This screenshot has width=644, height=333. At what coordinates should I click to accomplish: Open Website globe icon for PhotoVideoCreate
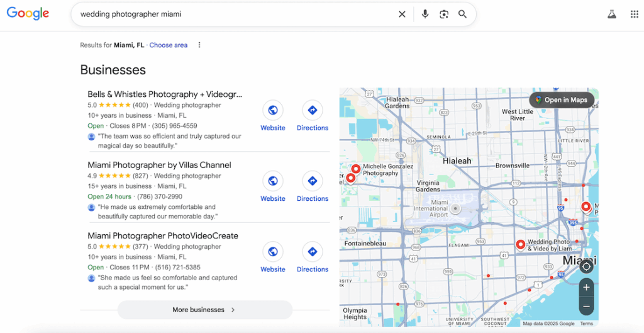click(273, 252)
